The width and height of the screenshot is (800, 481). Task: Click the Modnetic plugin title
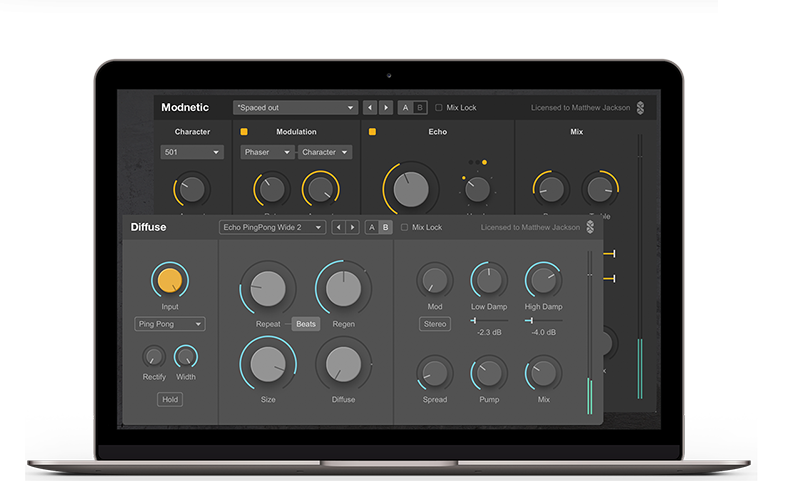(x=185, y=108)
